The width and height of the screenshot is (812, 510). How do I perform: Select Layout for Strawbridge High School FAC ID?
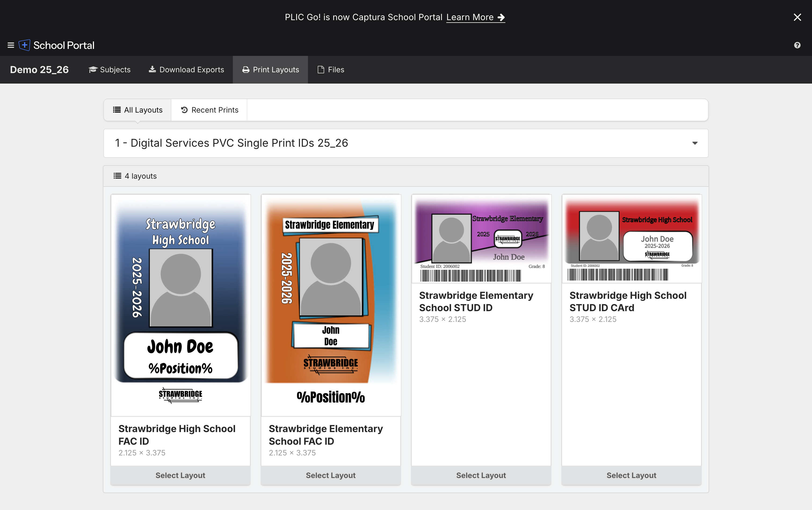(x=180, y=475)
